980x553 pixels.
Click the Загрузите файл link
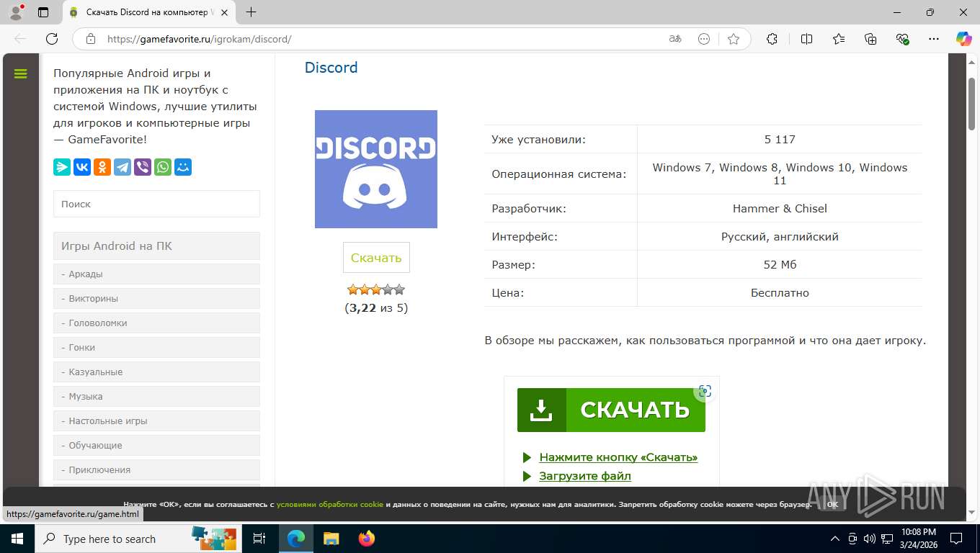[x=585, y=476]
